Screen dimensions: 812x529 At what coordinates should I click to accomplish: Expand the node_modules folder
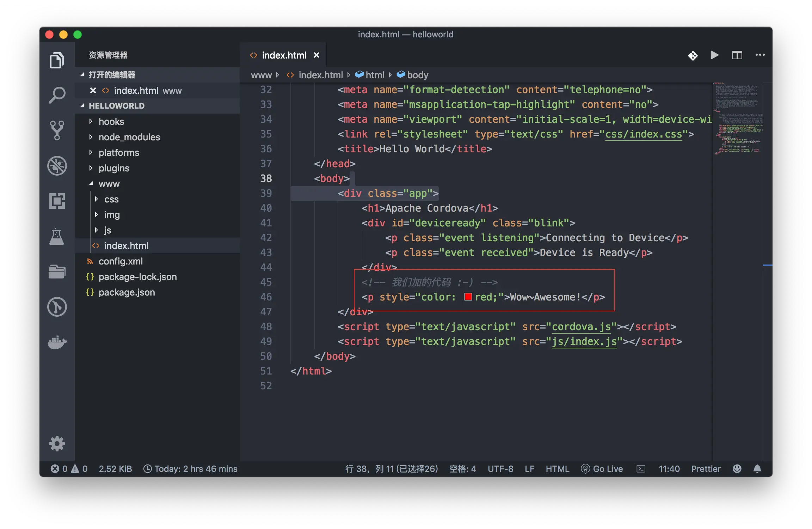129,137
